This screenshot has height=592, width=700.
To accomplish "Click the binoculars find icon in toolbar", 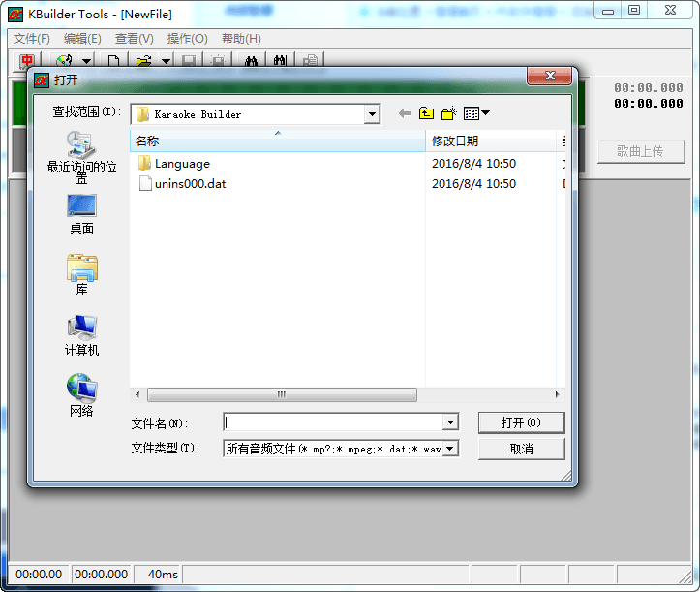I will 250,61.
